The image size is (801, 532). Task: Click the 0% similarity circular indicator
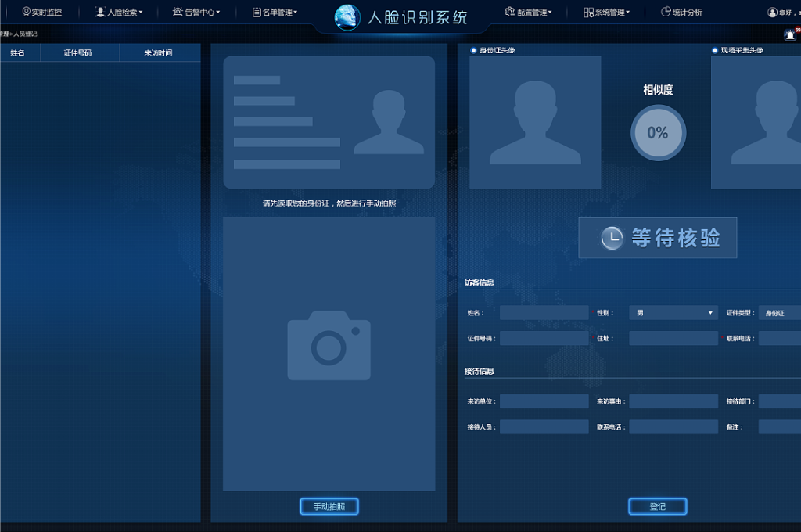click(658, 133)
